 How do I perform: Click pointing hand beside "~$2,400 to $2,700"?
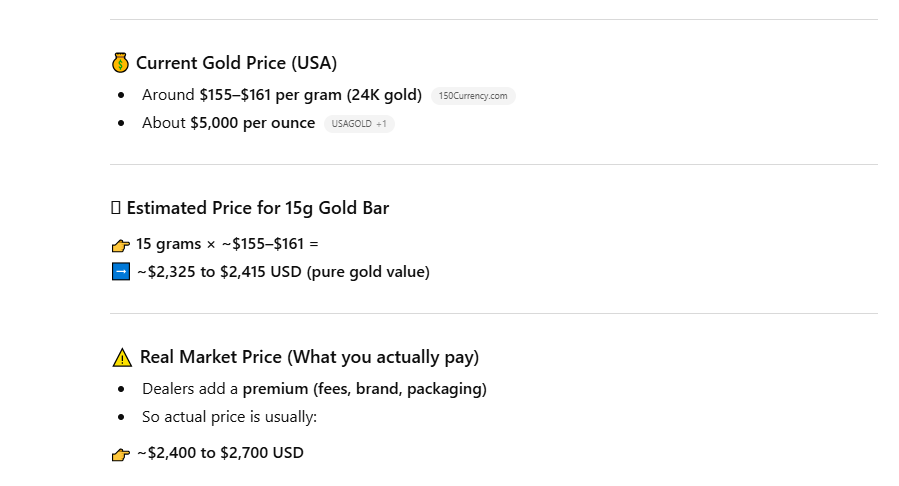[x=121, y=454]
